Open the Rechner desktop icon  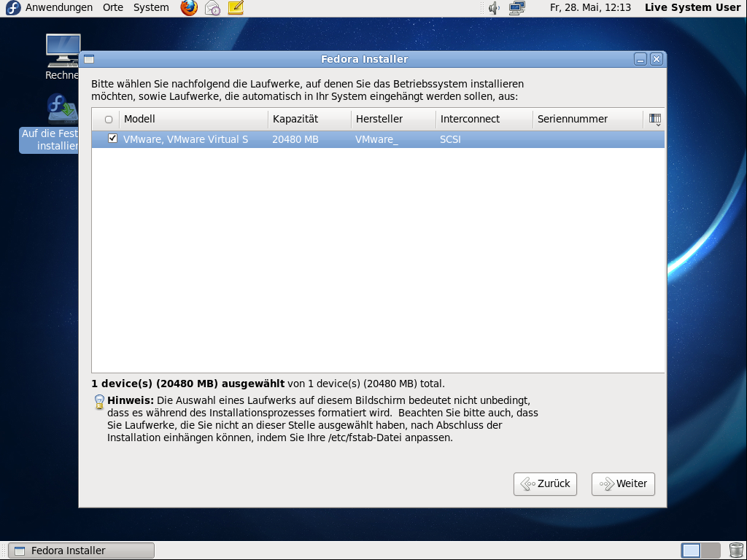(63, 57)
